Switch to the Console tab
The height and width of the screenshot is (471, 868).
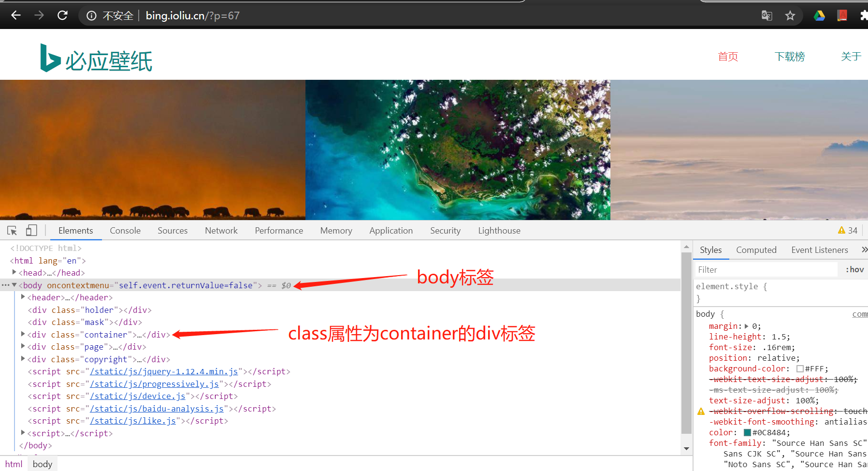[x=125, y=231]
